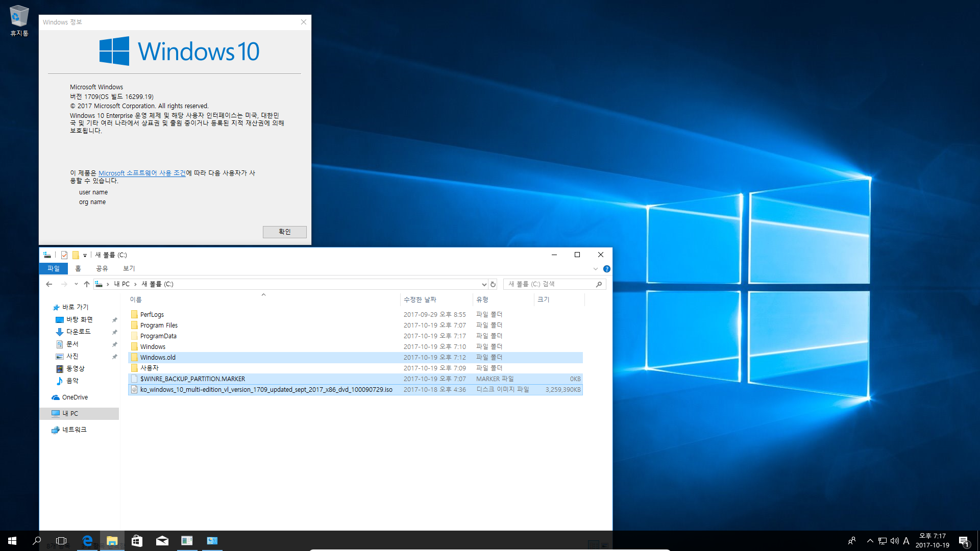Open the Mail app on the taskbar
Image resolution: width=980 pixels, height=551 pixels.
[x=162, y=541]
